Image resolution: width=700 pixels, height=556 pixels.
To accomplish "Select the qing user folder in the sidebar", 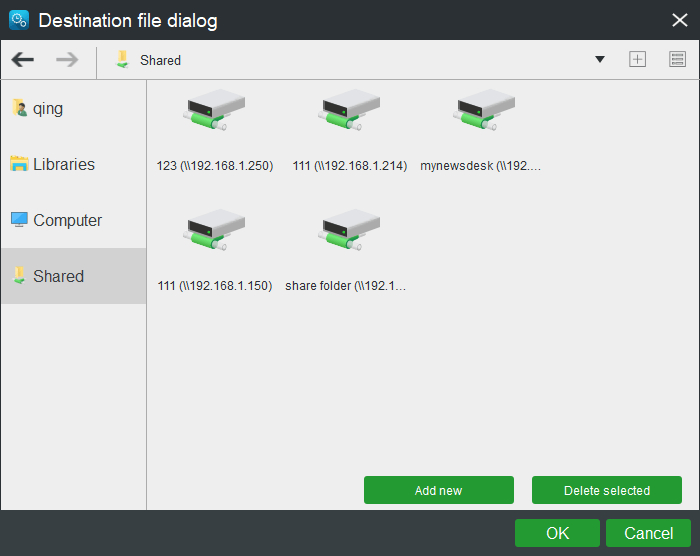I will (x=74, y=109).
